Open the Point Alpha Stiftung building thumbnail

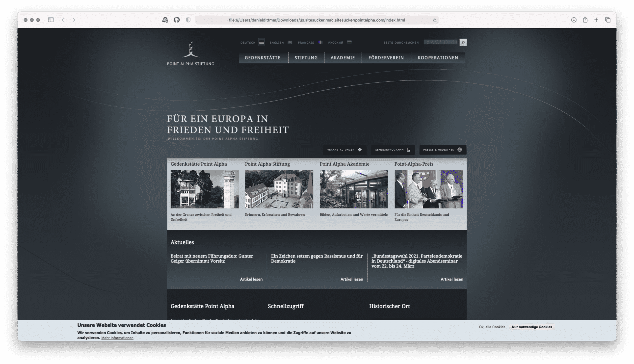279,189
